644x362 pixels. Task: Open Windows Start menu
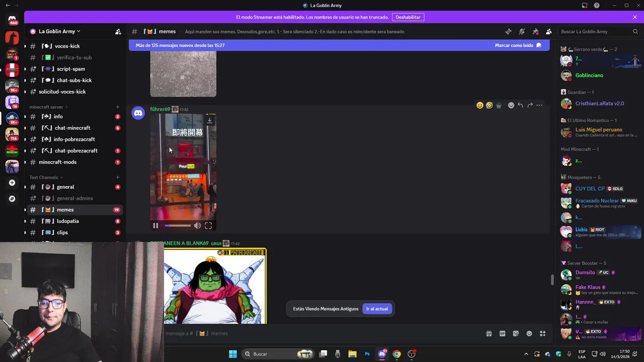coord(232,354)
